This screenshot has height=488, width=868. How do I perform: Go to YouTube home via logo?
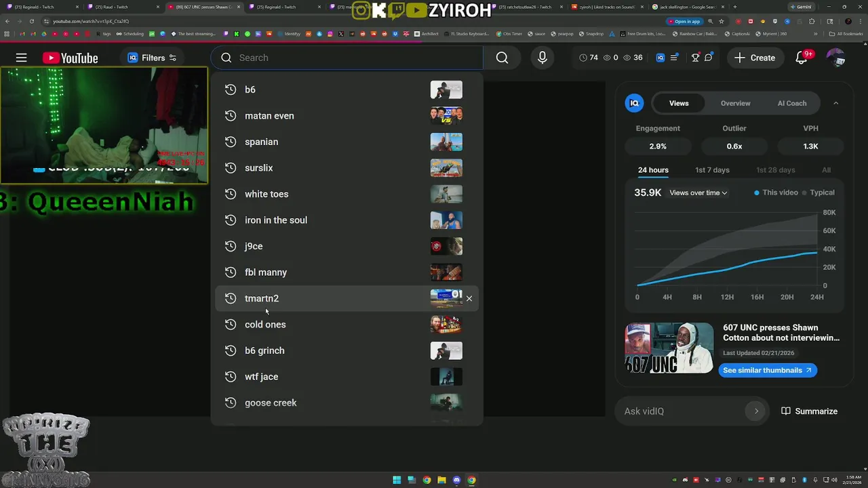coord(70,58)
